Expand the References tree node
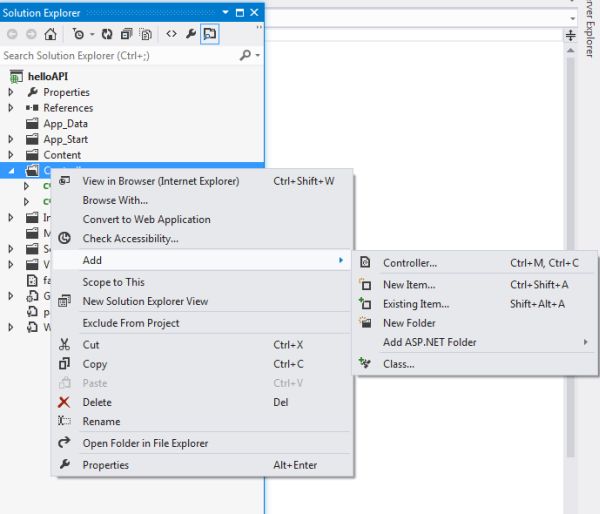 pos(11,108)
